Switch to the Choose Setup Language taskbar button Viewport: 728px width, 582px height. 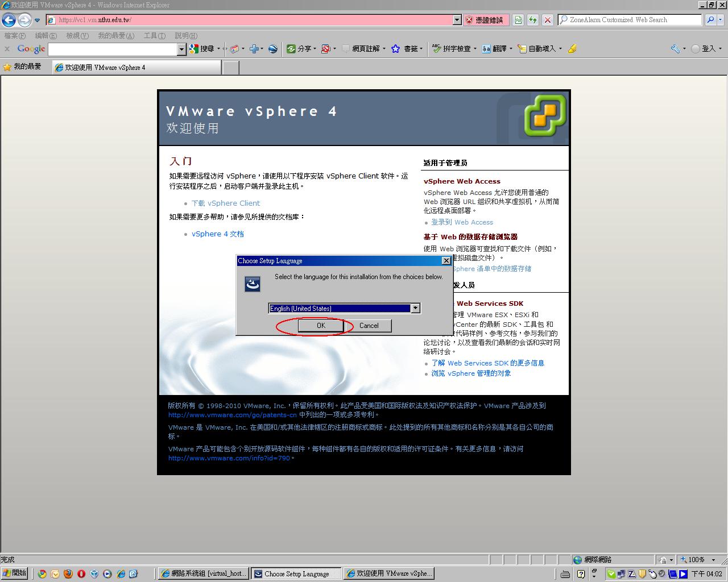(x=296, y=573)
